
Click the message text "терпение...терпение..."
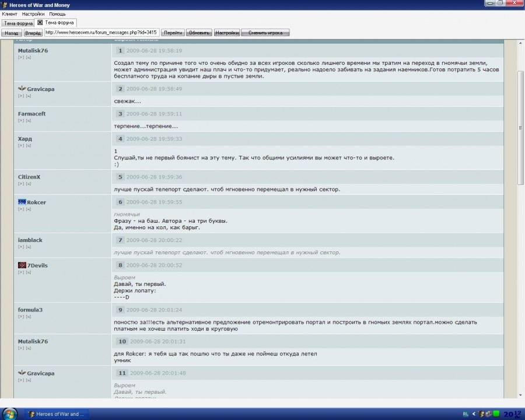[x=146, y=126]
